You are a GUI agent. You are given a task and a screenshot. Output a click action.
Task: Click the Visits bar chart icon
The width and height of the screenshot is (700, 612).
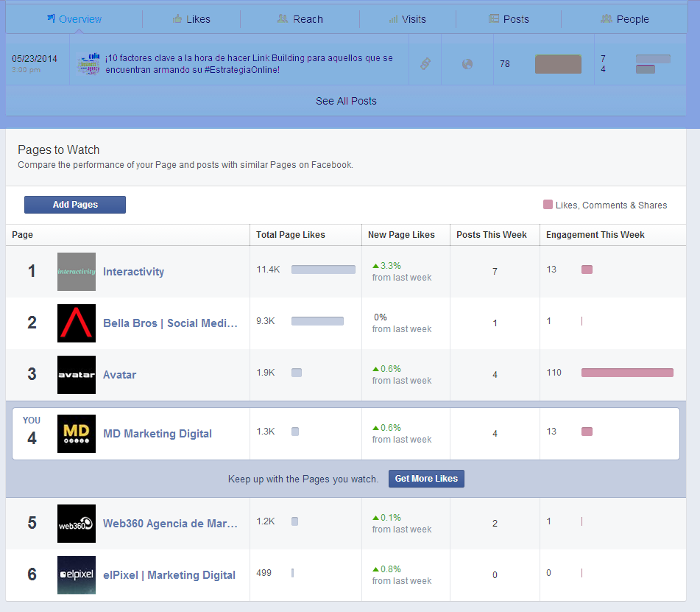pos(393,19)
